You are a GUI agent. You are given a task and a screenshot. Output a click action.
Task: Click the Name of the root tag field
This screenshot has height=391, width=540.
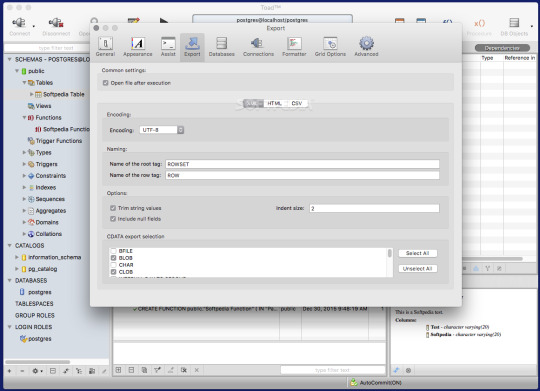pos(302,164)
